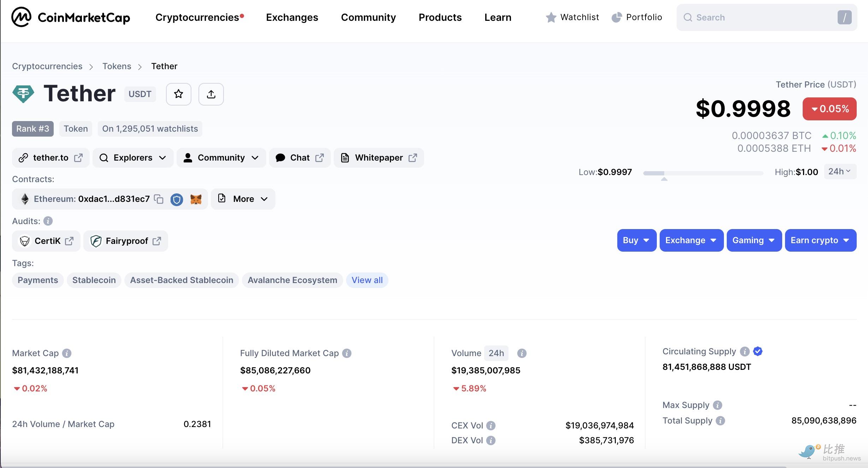The width and height of the screenshot is (868, 468).
Task: Click the slash shortcut key icon
Action: pos(844,17)
